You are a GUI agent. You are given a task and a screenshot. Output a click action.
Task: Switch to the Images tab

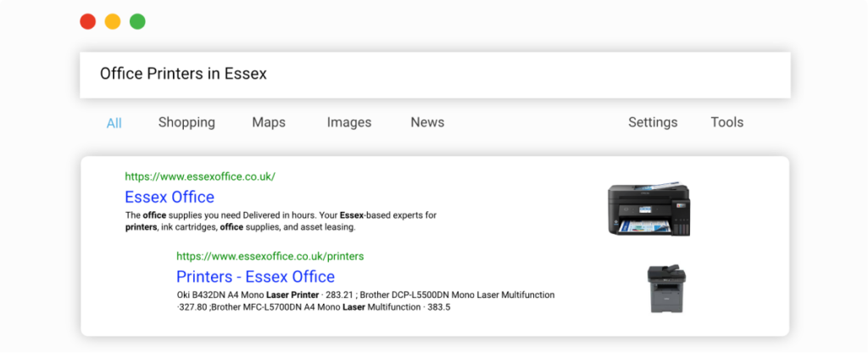(349, 122)
